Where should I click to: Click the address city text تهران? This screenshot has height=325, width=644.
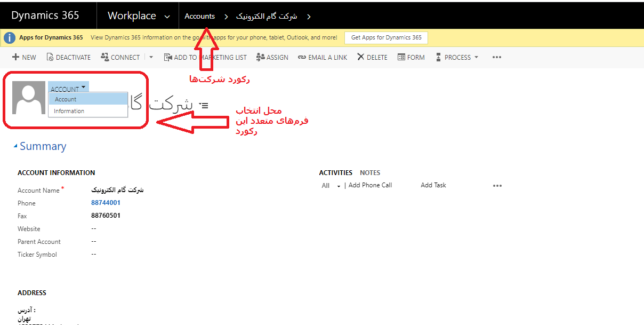click(25, 318)
